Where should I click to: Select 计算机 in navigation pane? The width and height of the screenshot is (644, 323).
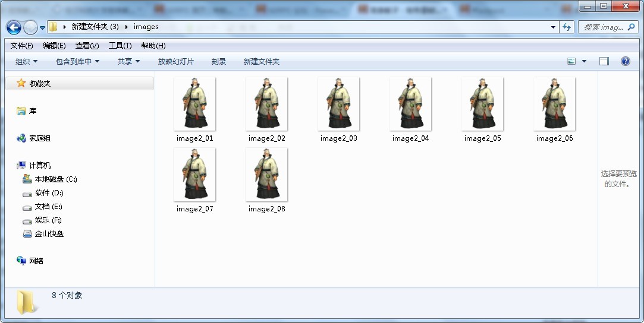(40, 166)
